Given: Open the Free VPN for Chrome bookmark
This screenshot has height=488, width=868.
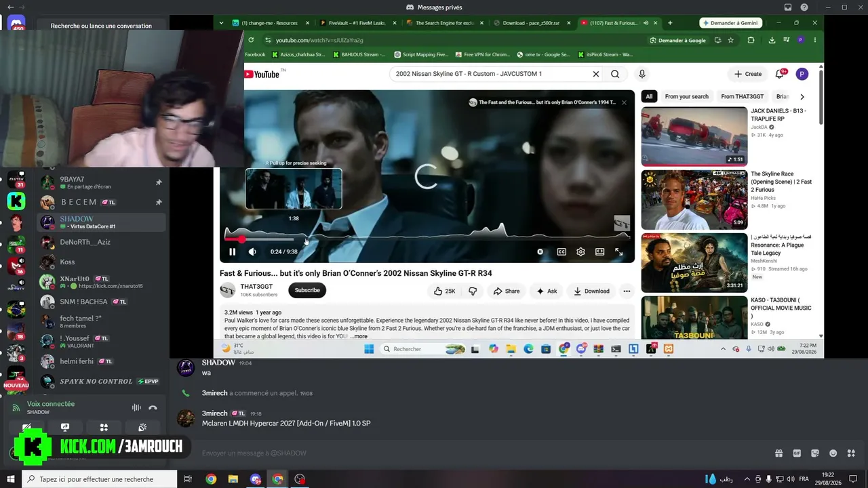Looking at the screenshot, I should tap(482, 54).
